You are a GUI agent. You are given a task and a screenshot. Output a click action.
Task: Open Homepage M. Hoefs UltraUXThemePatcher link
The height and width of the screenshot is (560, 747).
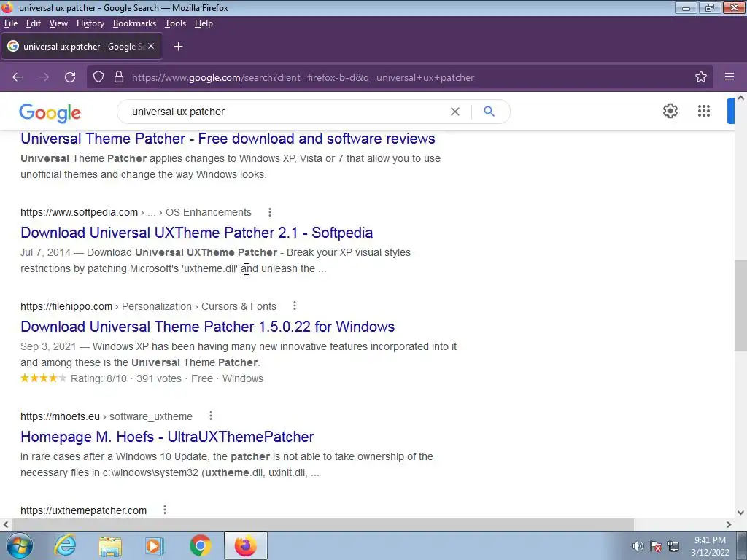click(x=167, y=437)
